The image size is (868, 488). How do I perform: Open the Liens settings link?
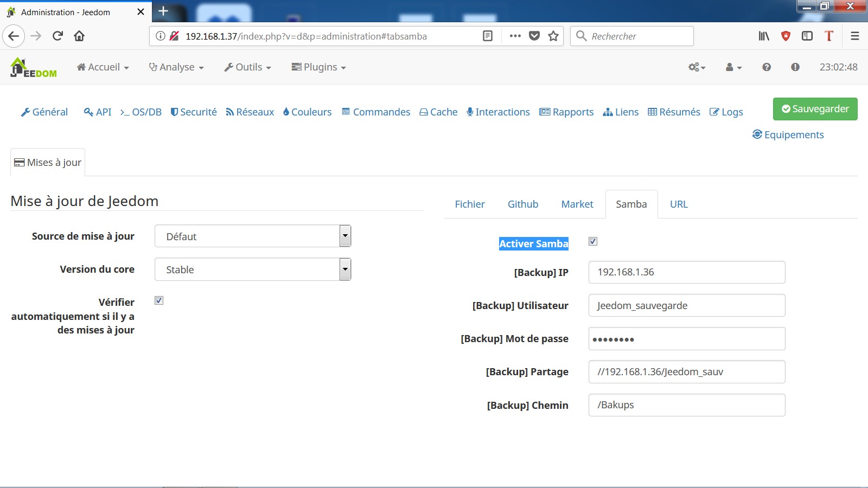(621, 112)
